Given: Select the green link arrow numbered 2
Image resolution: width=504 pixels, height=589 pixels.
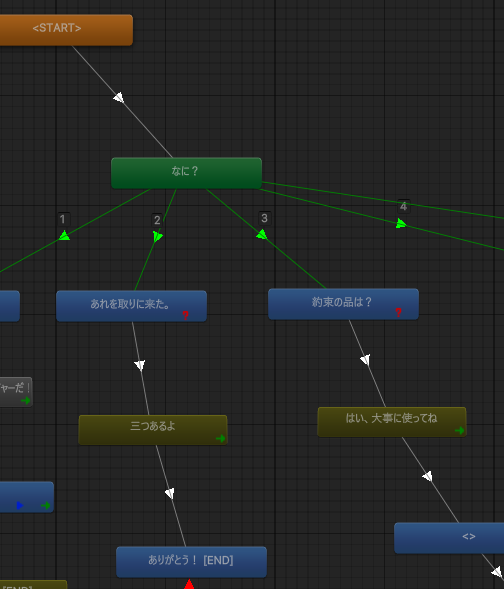Looking at the screenshot, I should (x=158, y=236).
